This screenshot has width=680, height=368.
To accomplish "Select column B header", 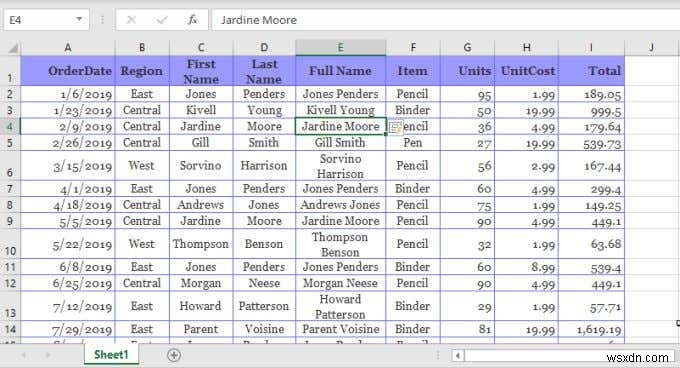I will point(142,48).
